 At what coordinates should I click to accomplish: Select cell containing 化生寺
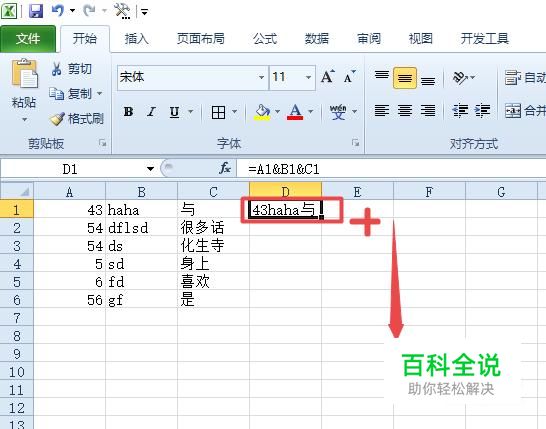click(213, 246)
